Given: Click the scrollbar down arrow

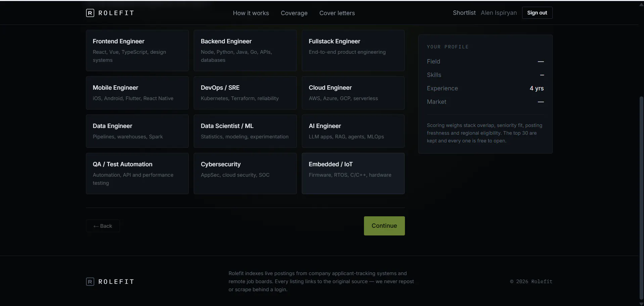Looking at the screenshot, I should (641, 304).
